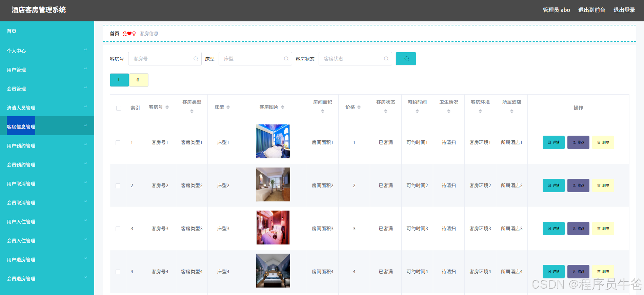The image size is (644, 295).
Task: Open the room image of 客房号4
Action: point(273,271)
